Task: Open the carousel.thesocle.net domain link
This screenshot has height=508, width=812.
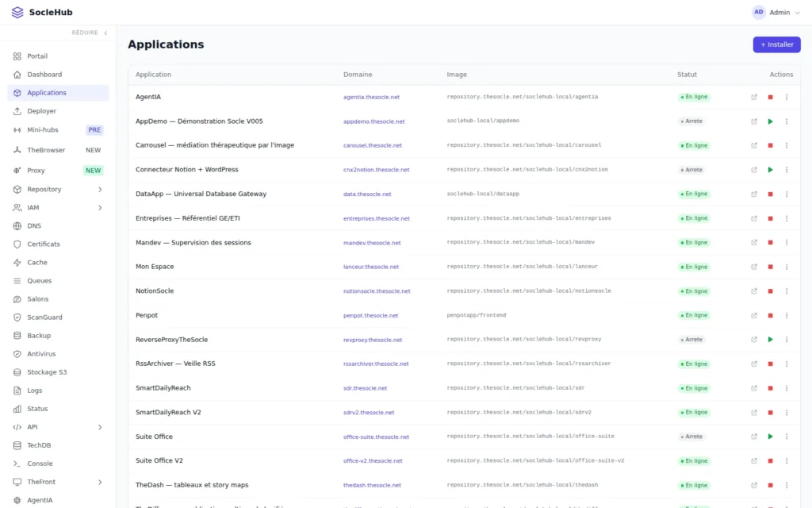Action: (x=373, y=146)
